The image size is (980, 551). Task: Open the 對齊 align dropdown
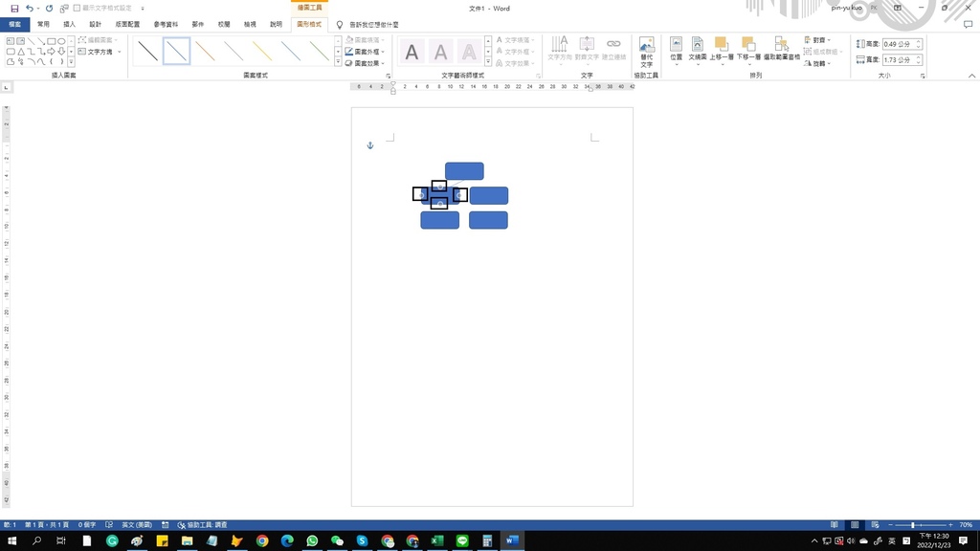(817, 40)
